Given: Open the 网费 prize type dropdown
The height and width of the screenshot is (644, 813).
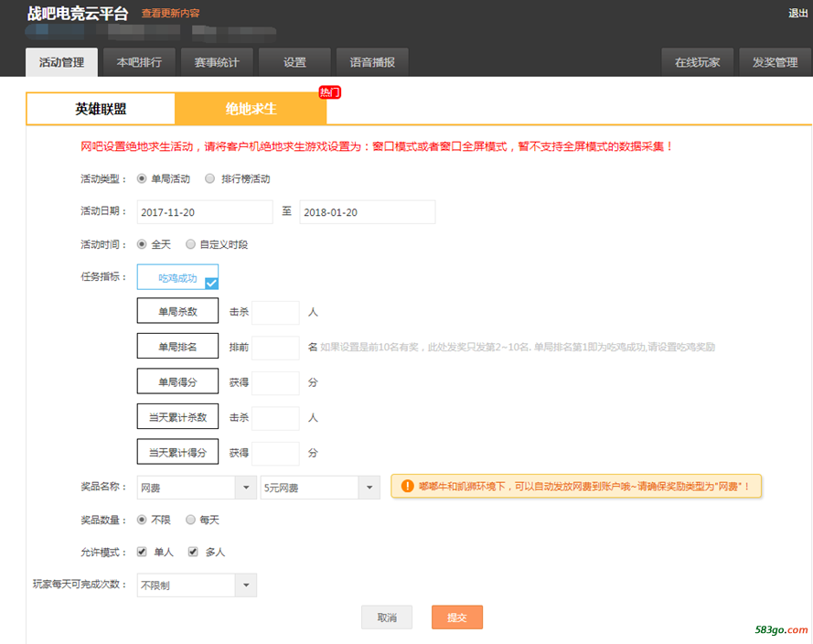Looking at the screenshot, I should pos(197,488).
